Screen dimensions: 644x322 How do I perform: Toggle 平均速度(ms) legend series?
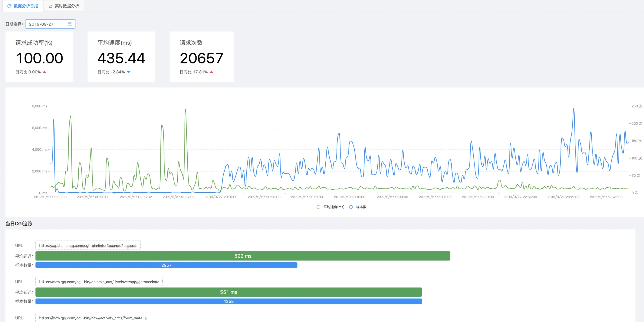click(x=333, y=207)
